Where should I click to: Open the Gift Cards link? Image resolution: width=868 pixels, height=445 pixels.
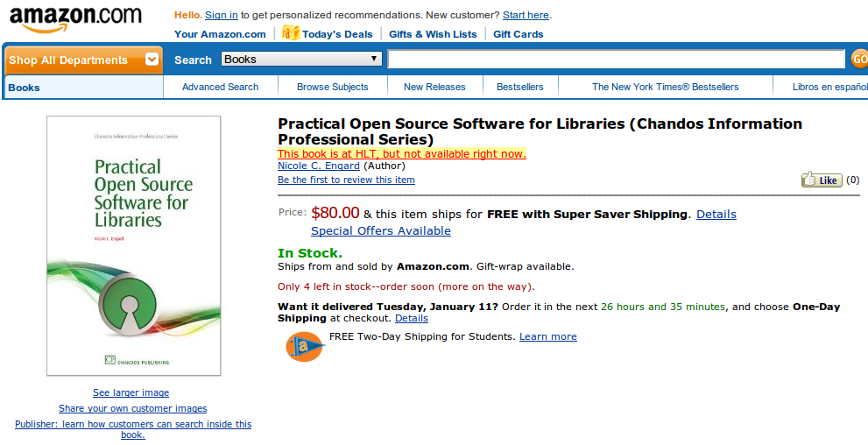(x=519, y=34)
